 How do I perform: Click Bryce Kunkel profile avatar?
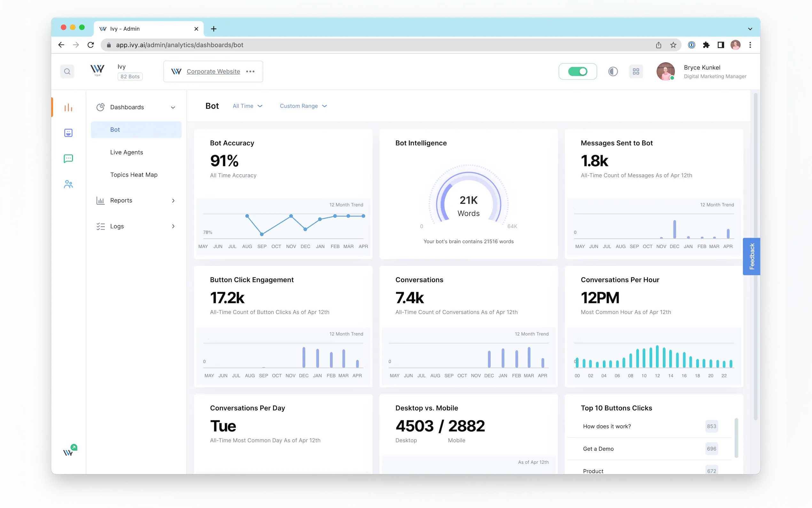click(665, 71)
